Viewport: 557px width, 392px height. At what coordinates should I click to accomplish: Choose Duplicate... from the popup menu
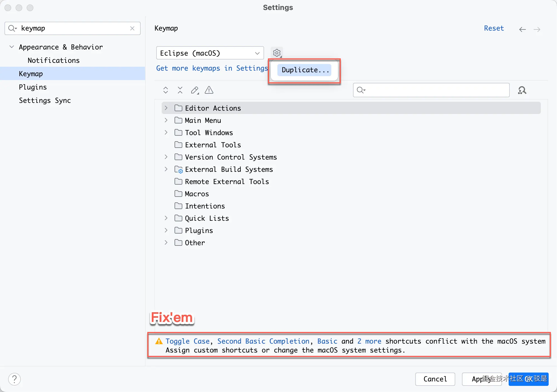pos(305,70)
